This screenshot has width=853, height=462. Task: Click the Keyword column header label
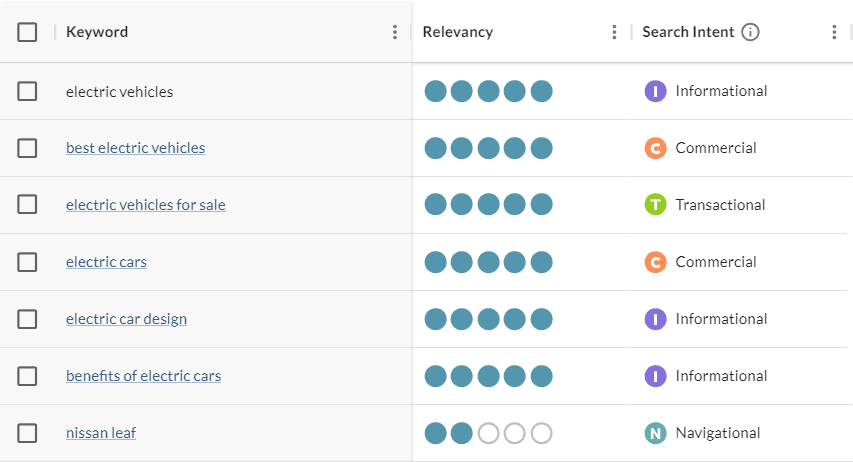click(97, 32)
